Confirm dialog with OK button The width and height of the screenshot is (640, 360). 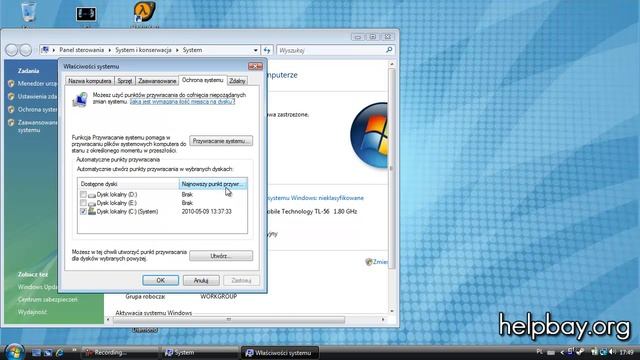coord(160,280)
